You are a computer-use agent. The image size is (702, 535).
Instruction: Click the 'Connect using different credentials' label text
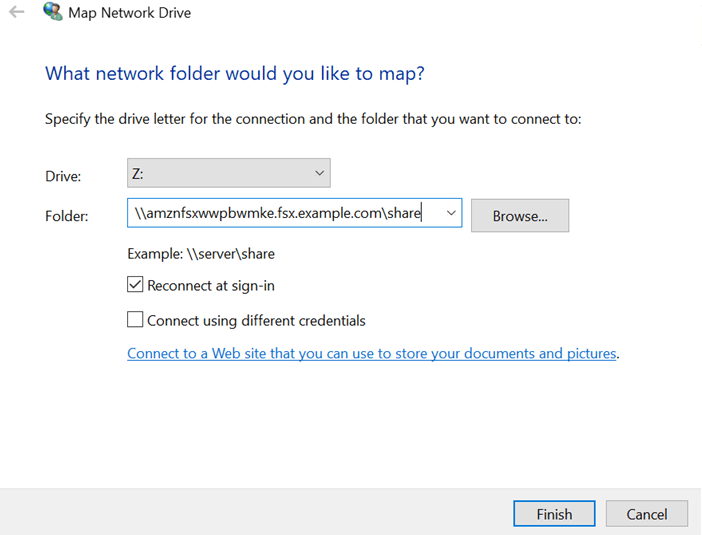[256, 321]
